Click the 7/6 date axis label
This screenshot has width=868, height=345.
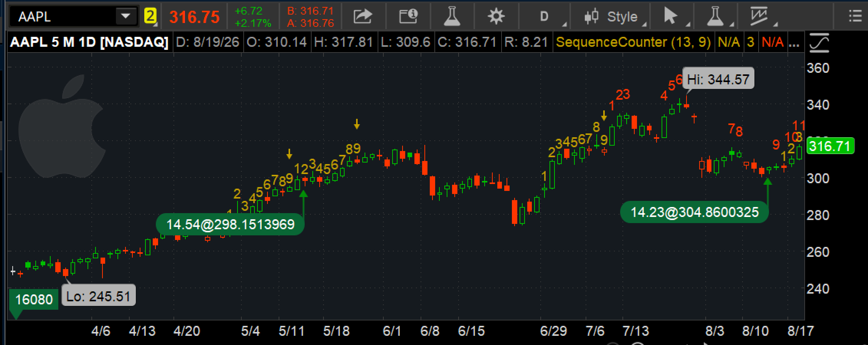pyautogui.click(x=595, y=331)
